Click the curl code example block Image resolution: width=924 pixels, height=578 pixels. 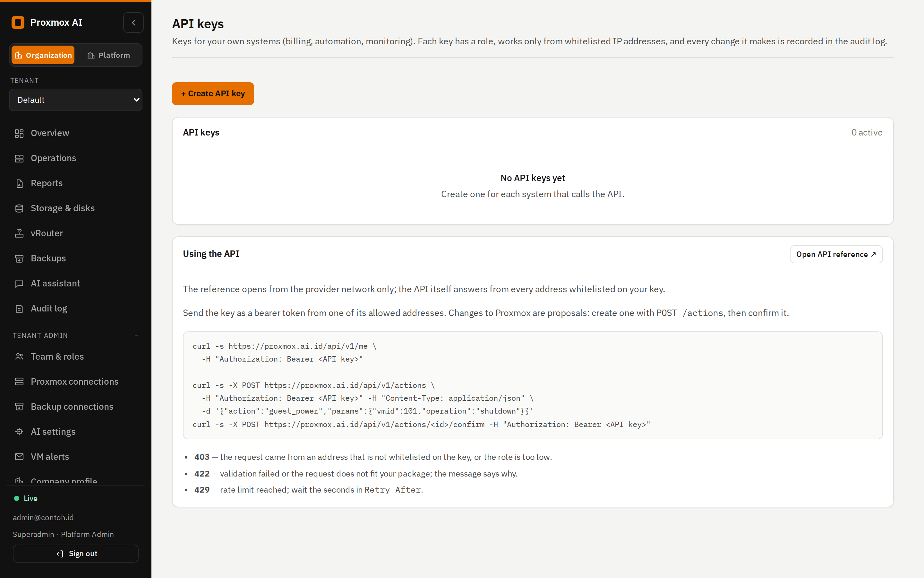point(533,385)
